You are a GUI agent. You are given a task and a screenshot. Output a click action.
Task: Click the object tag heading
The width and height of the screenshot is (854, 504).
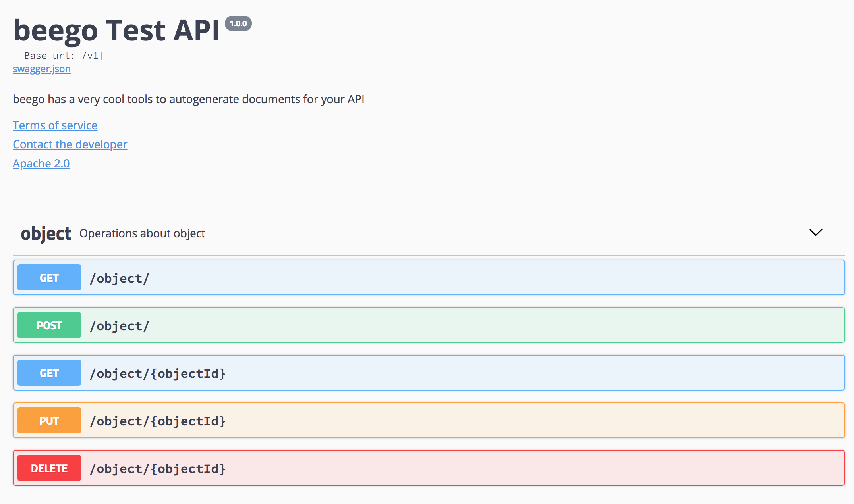[46, 233]
